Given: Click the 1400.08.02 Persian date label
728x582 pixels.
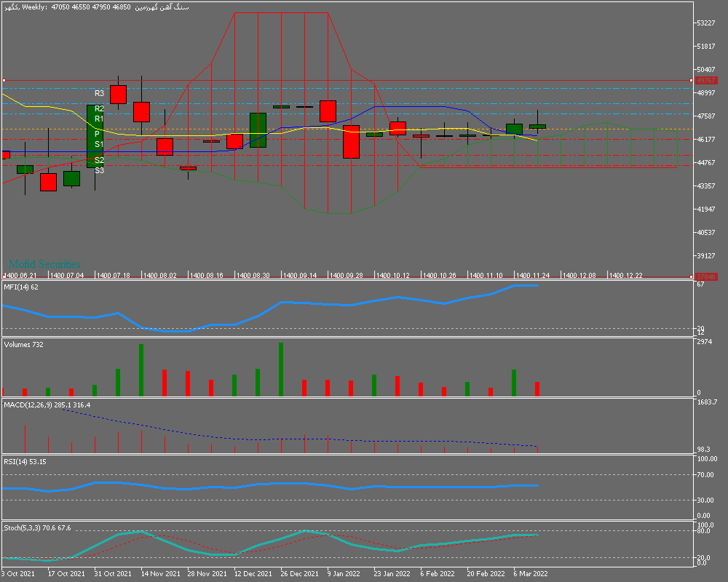Looking at the screenshot, I should tap(159, 275).
